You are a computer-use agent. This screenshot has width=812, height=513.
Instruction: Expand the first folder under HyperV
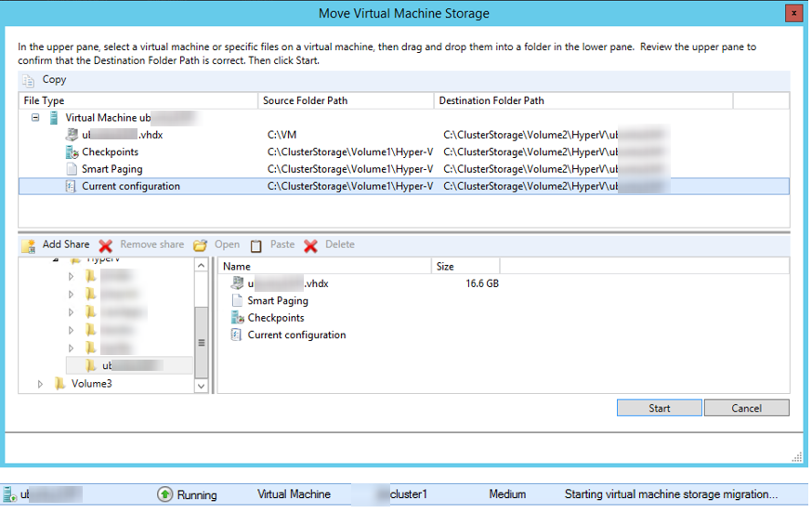pyautogui.click(x=72, y=276)
